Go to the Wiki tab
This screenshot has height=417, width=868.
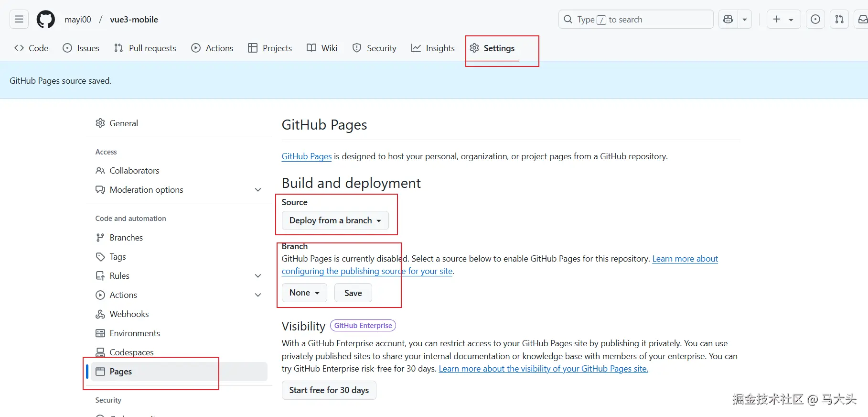[322, 48]
